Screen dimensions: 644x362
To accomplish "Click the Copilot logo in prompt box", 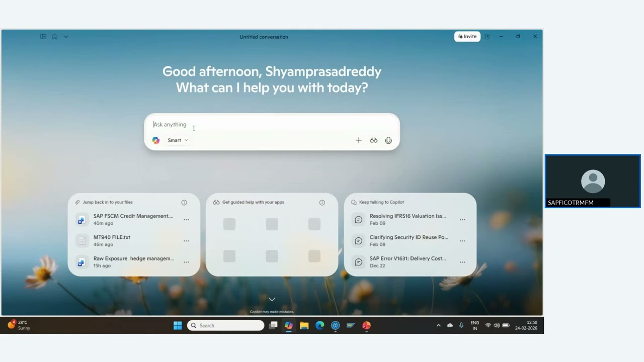I will pos(156,140).
